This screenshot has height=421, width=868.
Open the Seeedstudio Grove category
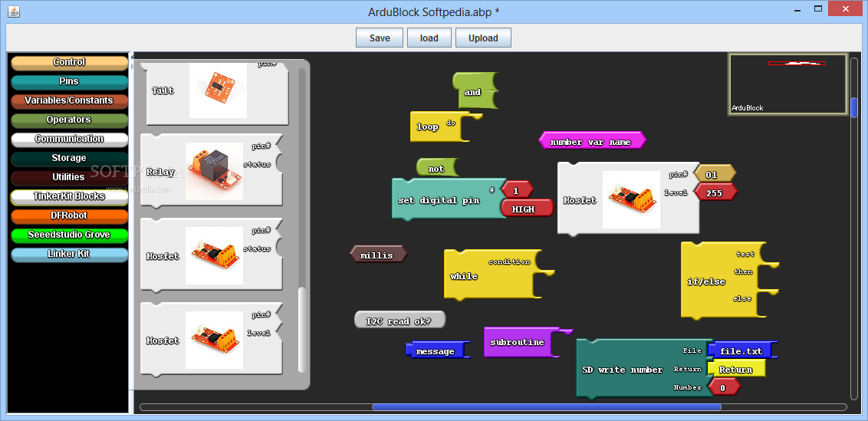click(x=69, y=235)
